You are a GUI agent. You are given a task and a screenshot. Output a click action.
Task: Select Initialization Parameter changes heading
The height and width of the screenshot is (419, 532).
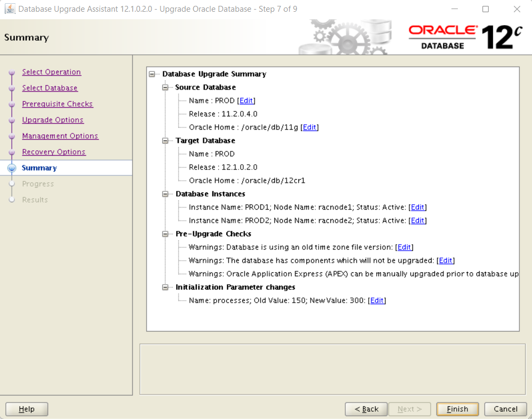[235, 287]
